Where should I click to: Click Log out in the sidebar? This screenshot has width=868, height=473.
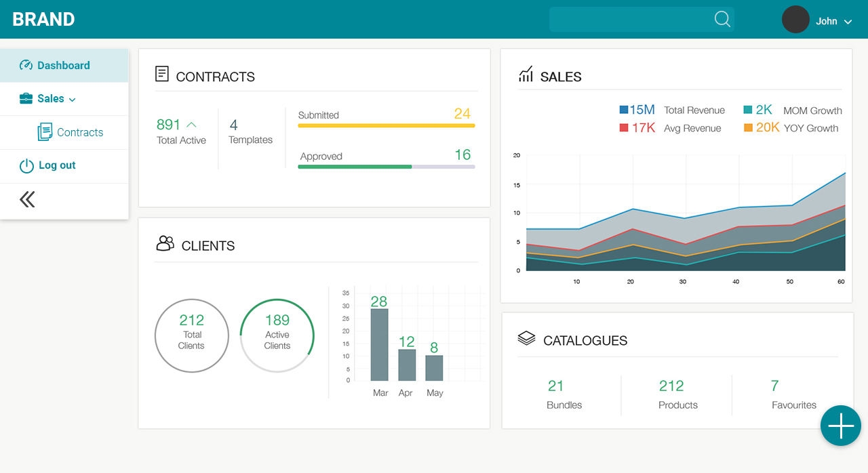click(57, 165)
